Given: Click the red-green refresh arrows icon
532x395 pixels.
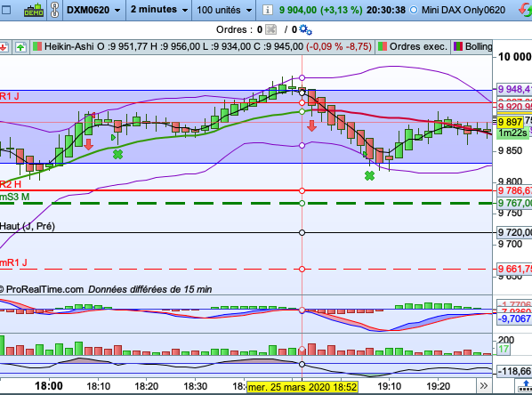Looking at the screenshot, I should (525, 10).
